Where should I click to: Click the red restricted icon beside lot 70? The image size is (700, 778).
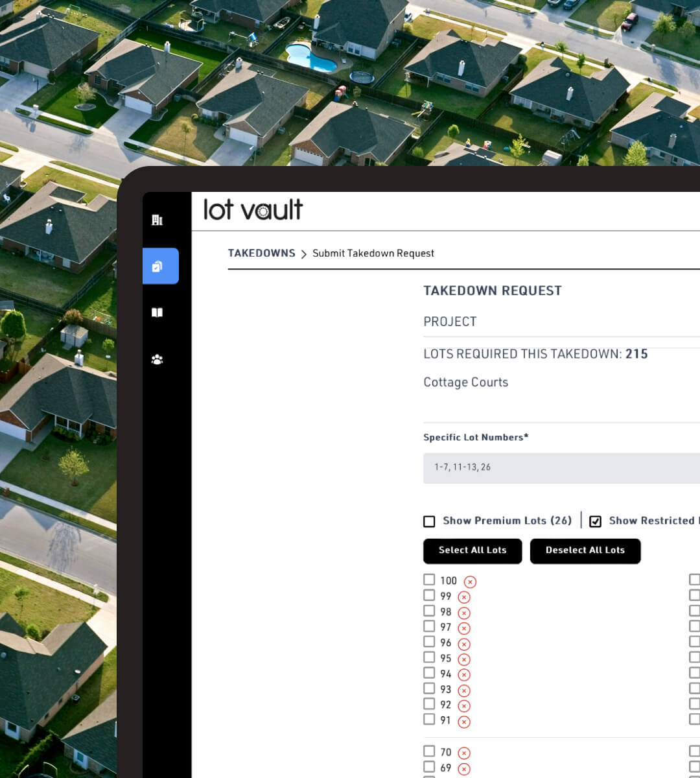(x=464, y=753)
